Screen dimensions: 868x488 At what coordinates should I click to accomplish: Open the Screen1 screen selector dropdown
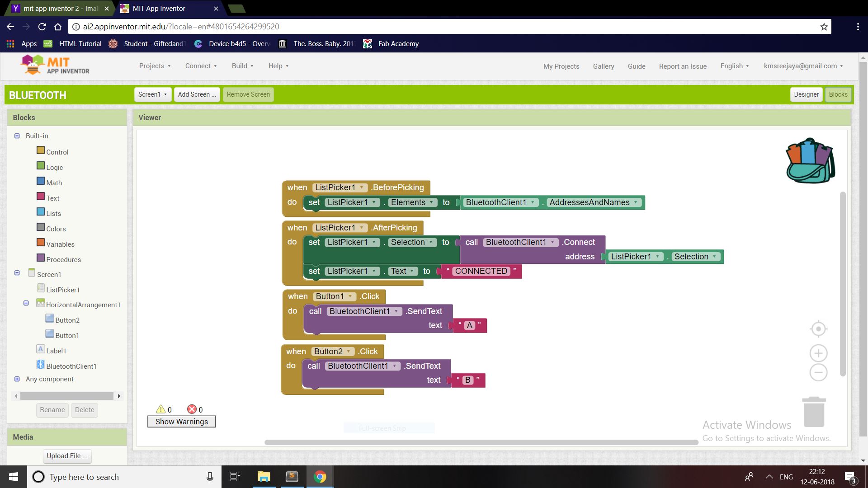click(x=153, y=94)
